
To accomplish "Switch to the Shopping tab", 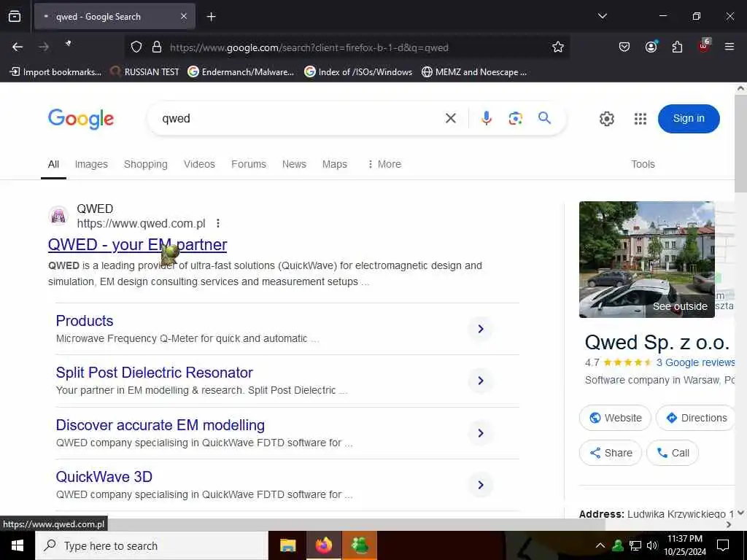I will click(x=146, y=164).
